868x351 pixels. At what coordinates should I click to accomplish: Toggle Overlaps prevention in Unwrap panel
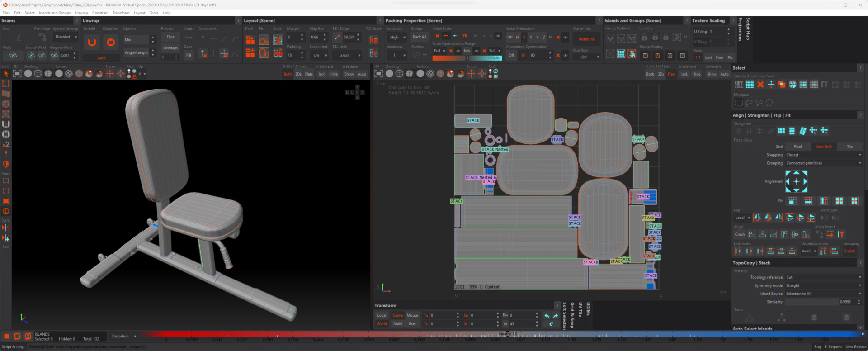tap(170, 48)
